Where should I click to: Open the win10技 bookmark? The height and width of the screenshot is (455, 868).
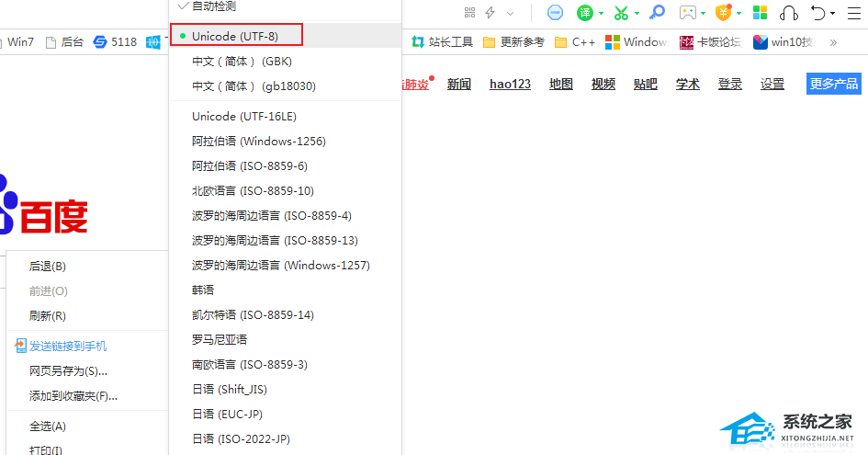pos(783,42)
